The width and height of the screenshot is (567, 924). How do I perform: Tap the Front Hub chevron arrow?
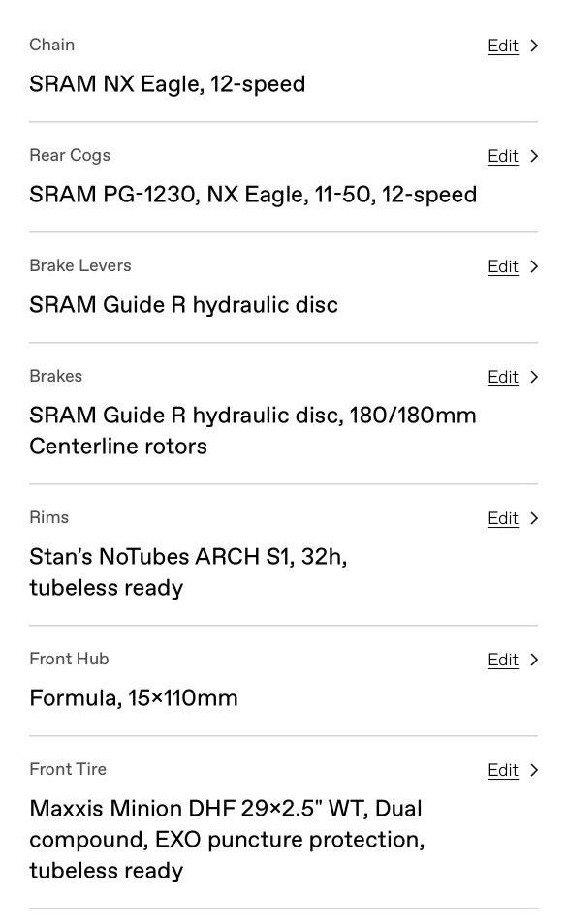pos(534,660)
